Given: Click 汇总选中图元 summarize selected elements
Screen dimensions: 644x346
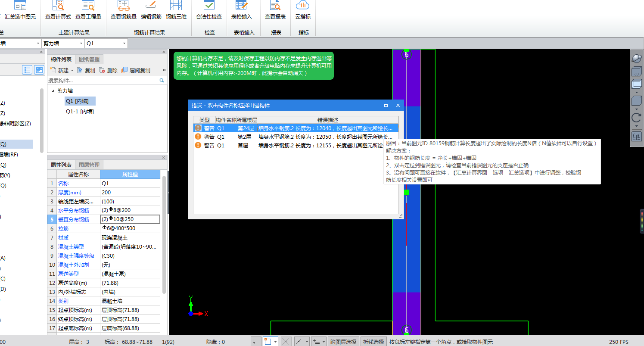Looking at the screenshot, I should pyautogui.click(x=20, y=11).
